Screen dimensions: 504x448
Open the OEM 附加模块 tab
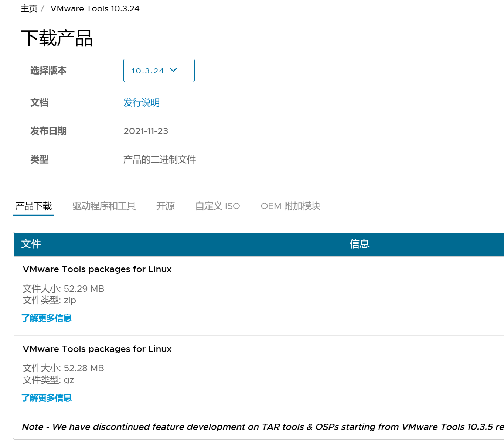pos(290,206)
